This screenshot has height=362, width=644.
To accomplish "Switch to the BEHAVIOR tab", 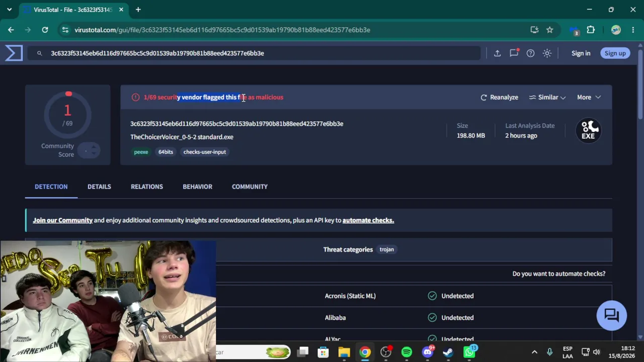I will (x=197, y=187).
